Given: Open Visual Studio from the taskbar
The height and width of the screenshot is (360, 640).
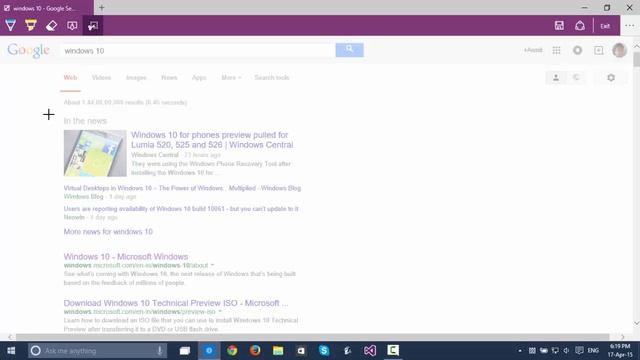Looking at the screenshot, I should coord(370,351).
